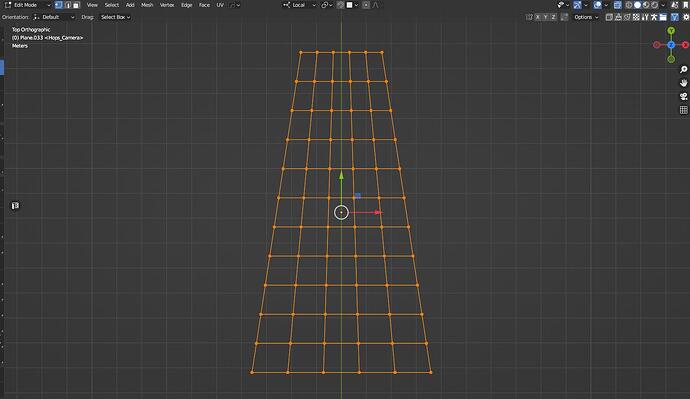690x399 pixels.
Task: Switch to face select mode
Action: click(x=76, y=5)
